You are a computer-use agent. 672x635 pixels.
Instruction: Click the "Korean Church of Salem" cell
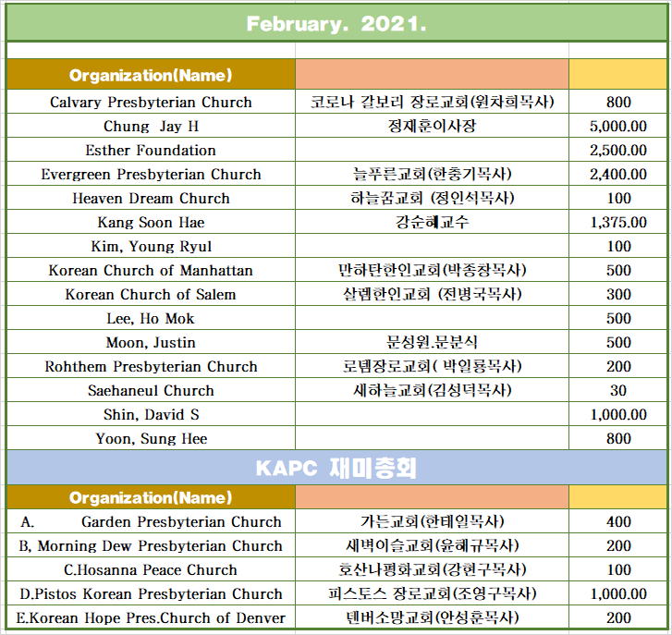pos(151,294)
